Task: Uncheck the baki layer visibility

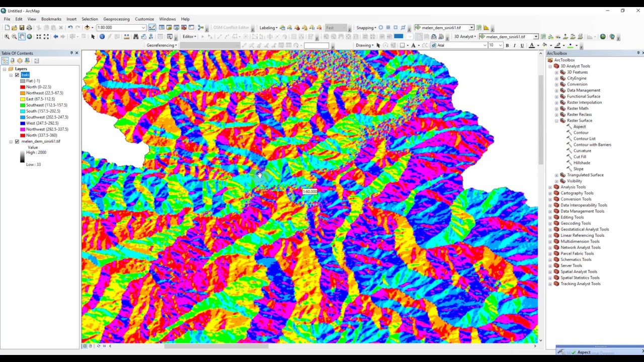Action: coord(17,75)
